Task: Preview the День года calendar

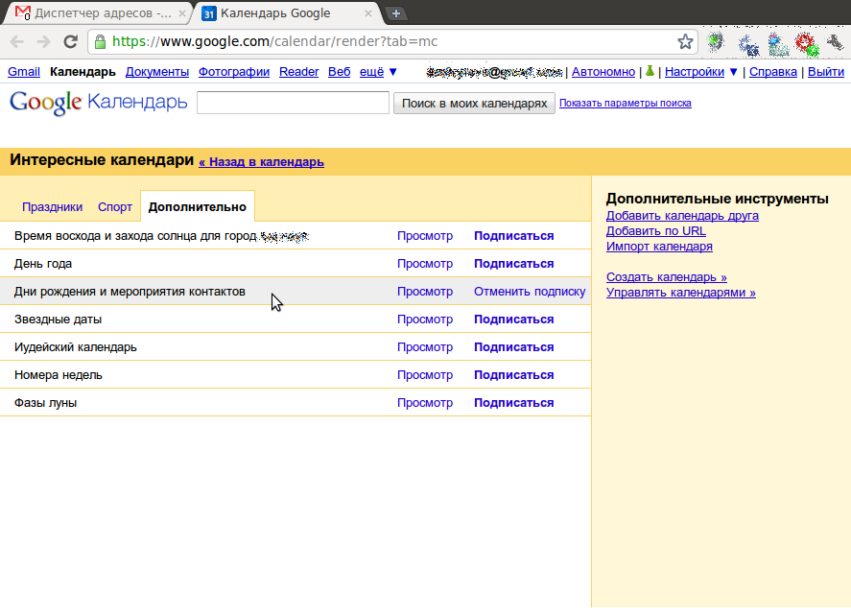Action: (425, 264)
